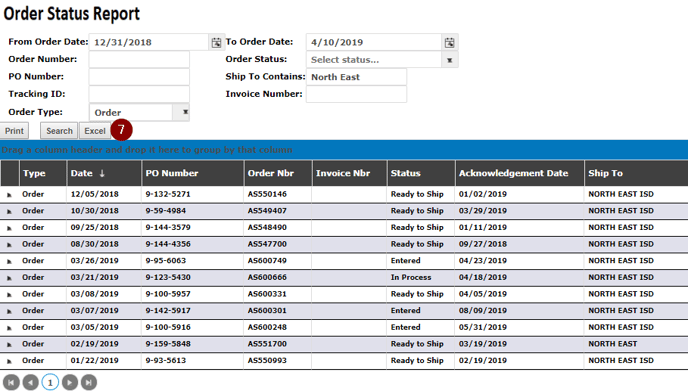Go to the next results page
The width and height of the screenshot is (688, 391).
coord(70,382)
